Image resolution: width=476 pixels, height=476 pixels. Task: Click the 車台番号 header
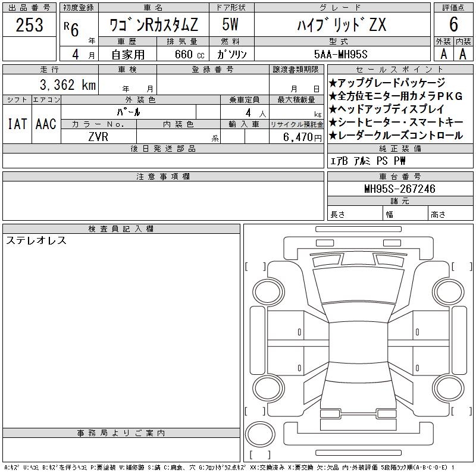(x=400, y=176)
